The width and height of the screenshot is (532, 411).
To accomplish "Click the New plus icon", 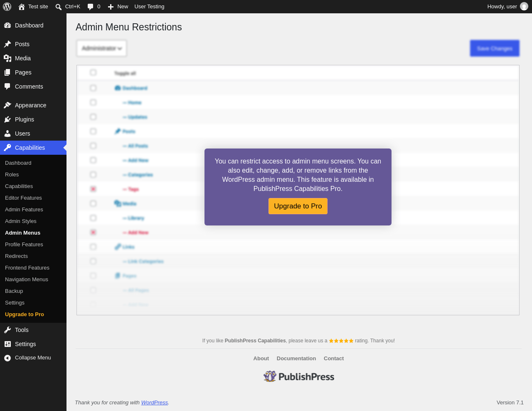I will [x=111, y=7].
